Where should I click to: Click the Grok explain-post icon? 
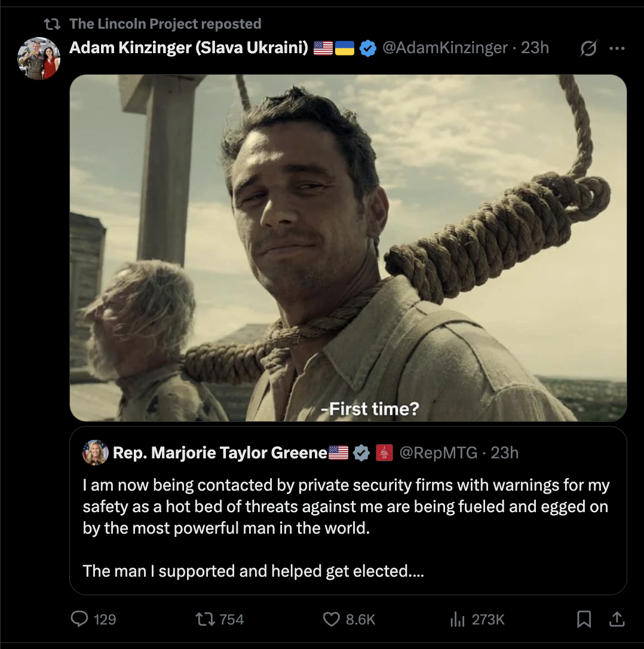[588, 48]
